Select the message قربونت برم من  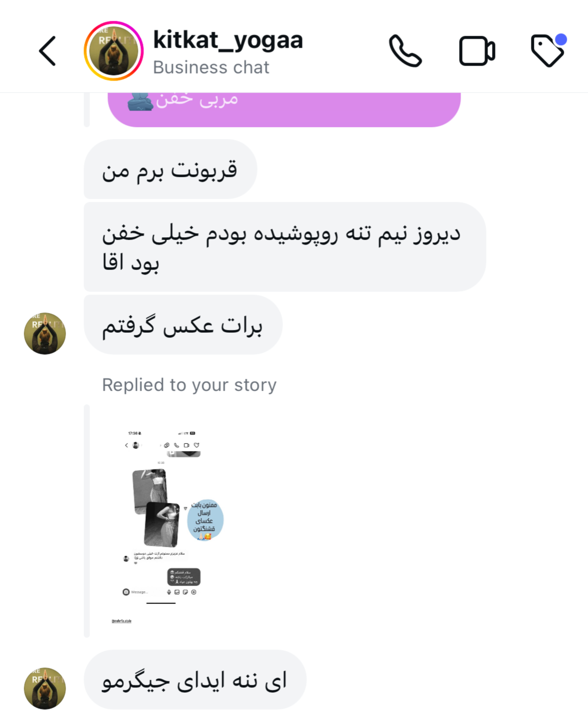point(170,169)
